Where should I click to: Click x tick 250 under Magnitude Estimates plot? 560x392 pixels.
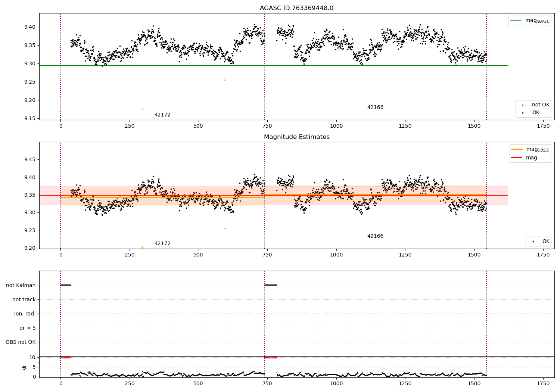tap(130, 255)
